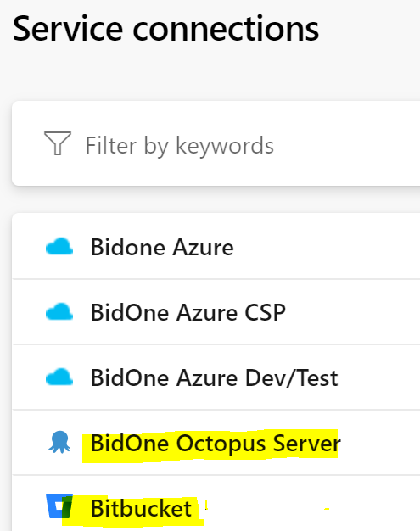Focus the Filter by keywords field
This screenshot has height=531, width=420.
(216, 143)
